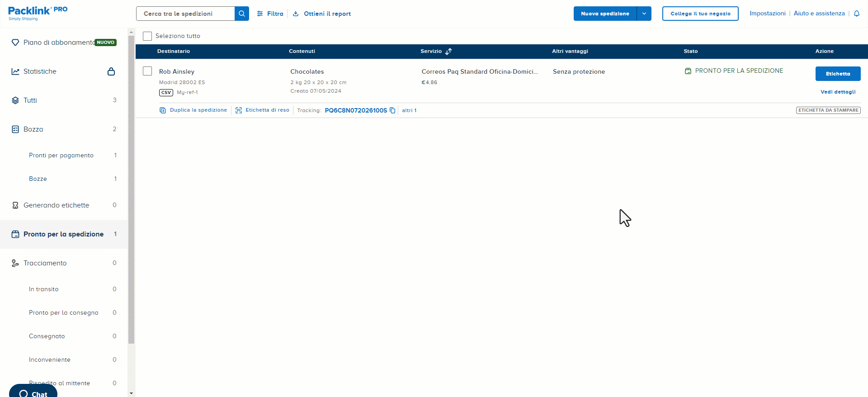868x397 pixels.
Task: Click the duplicate shipment icon
Action: pos(163,110)
